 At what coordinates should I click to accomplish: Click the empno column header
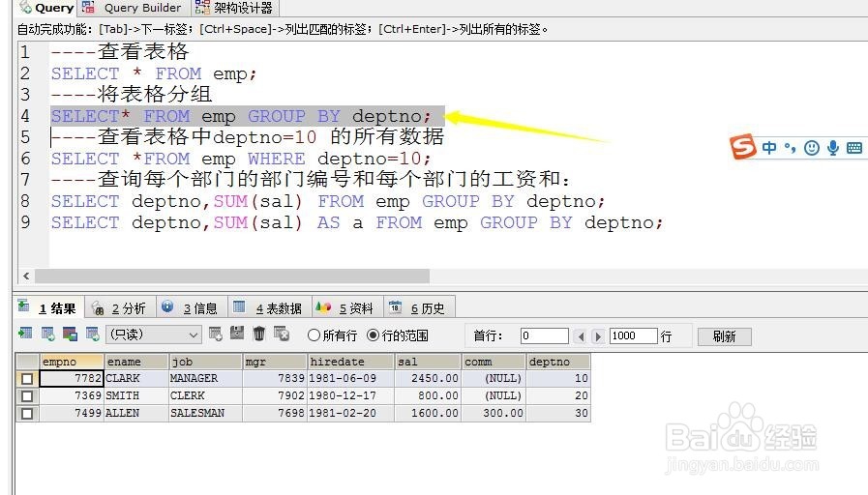pyautogui.click(x=72, y=362)
